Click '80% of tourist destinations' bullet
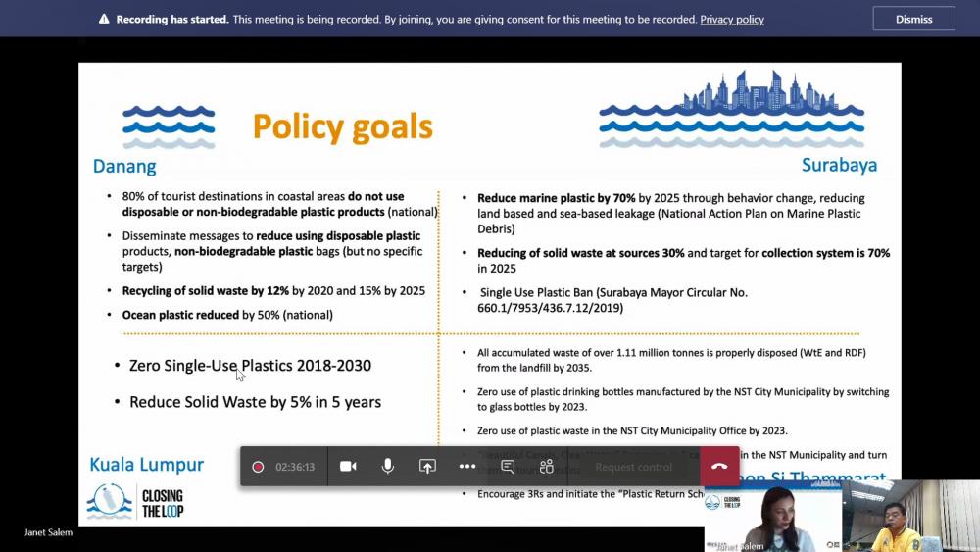The width and height of the screenshot is (980, 552). 280,204
